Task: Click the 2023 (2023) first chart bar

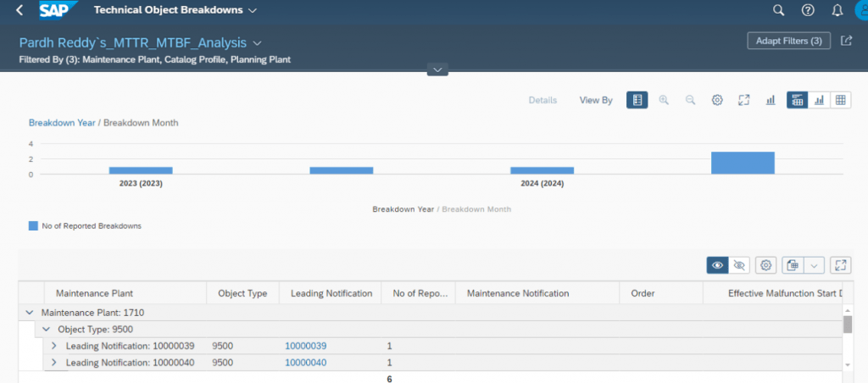Action: point(141,170)
